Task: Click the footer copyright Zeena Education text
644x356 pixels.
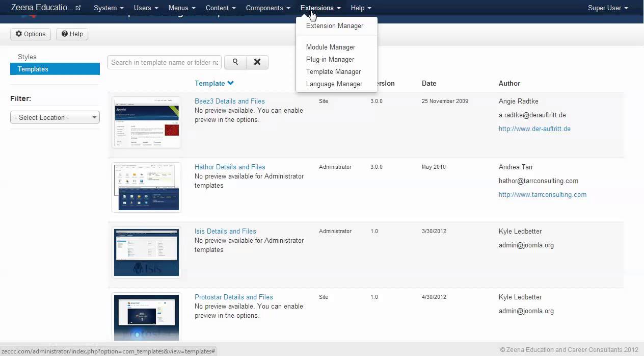Action: click(x=569, y=350)
